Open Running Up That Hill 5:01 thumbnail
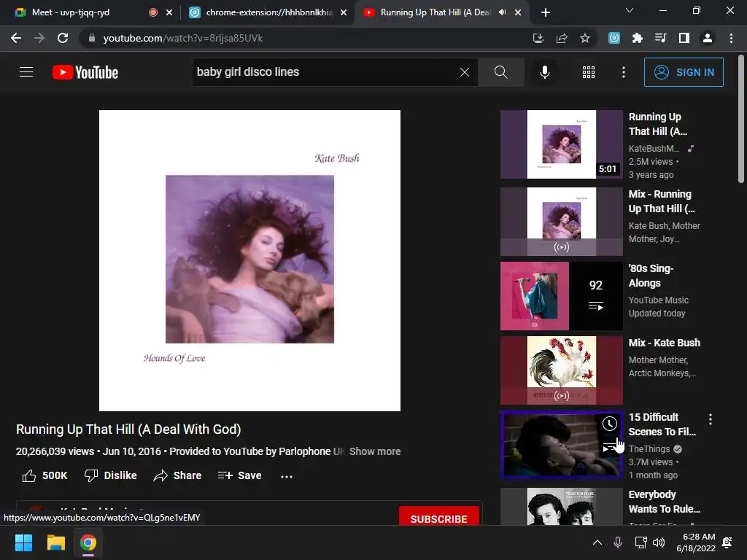This screenshot has width=747, height=560. click(x=561, y=144)
